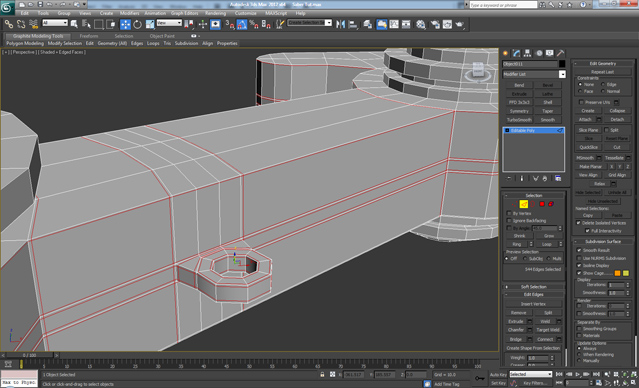
Task: Click the yellow cage color swatch
Action: tap(626, 273)
